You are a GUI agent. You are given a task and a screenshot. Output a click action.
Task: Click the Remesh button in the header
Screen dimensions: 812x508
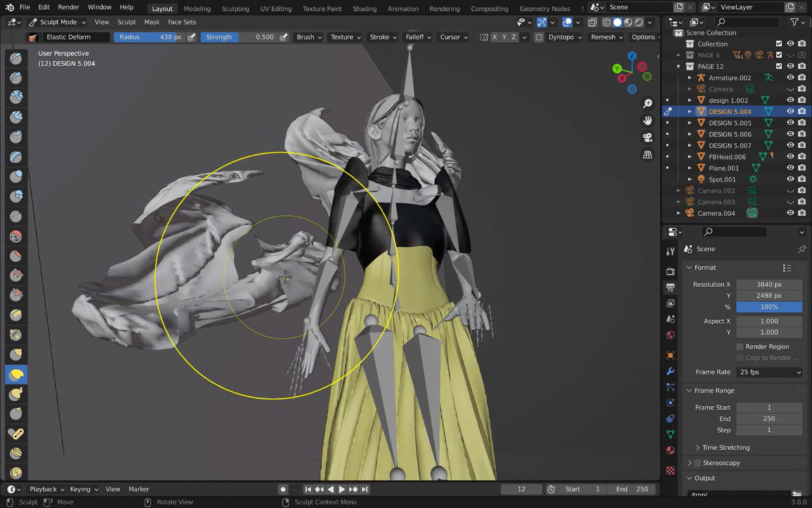603,37
